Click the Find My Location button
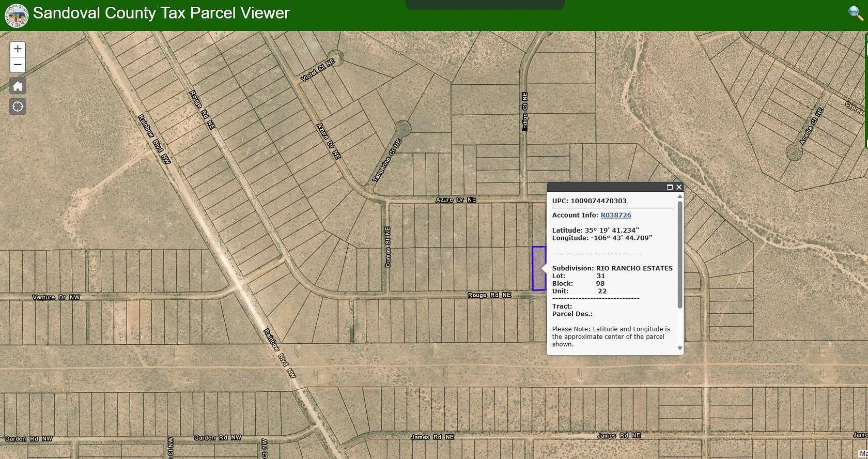This screenshot has height=459, width=868. pos(18,106)
